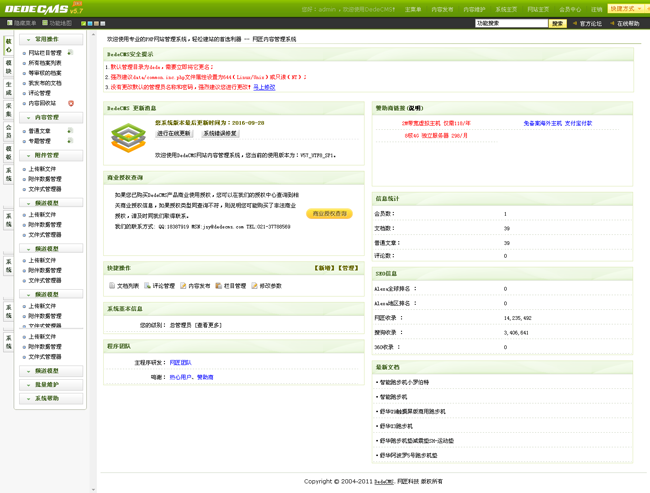Collapse the 常用操作 menu section
650x493 pixels.
51,39
